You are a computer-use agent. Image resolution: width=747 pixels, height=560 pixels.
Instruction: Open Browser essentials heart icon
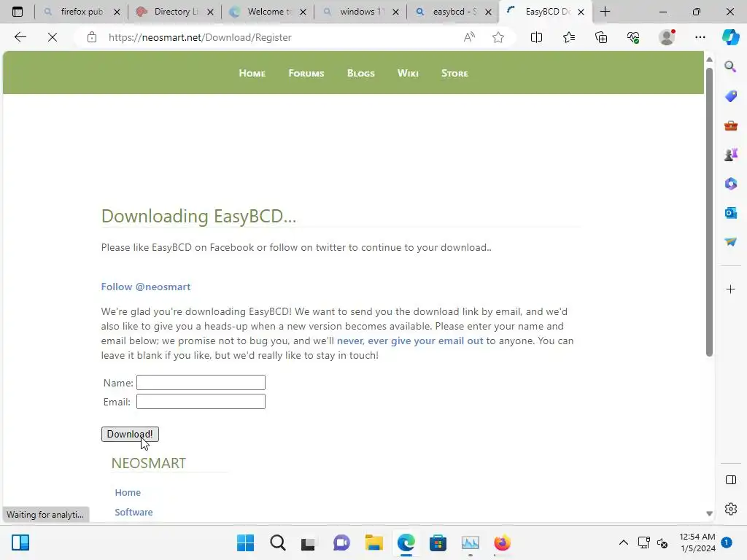[633, 37]
